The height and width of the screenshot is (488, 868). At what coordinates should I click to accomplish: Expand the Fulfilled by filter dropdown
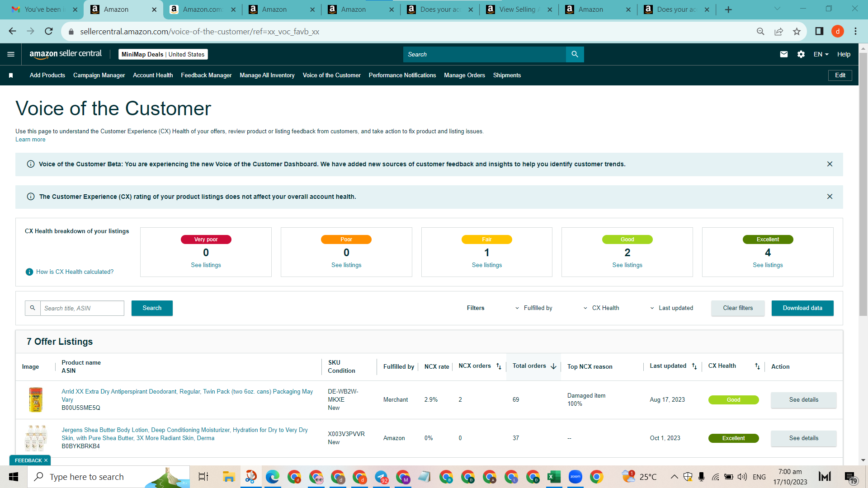click(x=534, y=308)
